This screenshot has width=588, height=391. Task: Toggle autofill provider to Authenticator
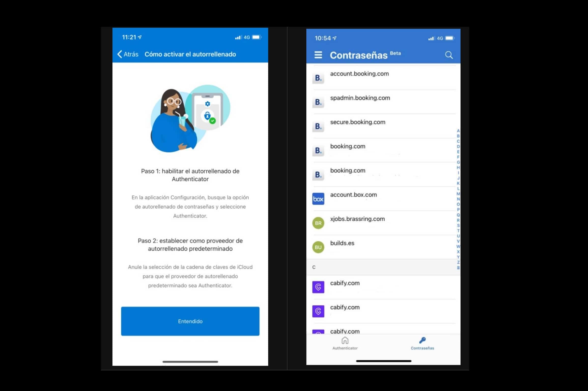pyautogui.click(x=190, y=321)
